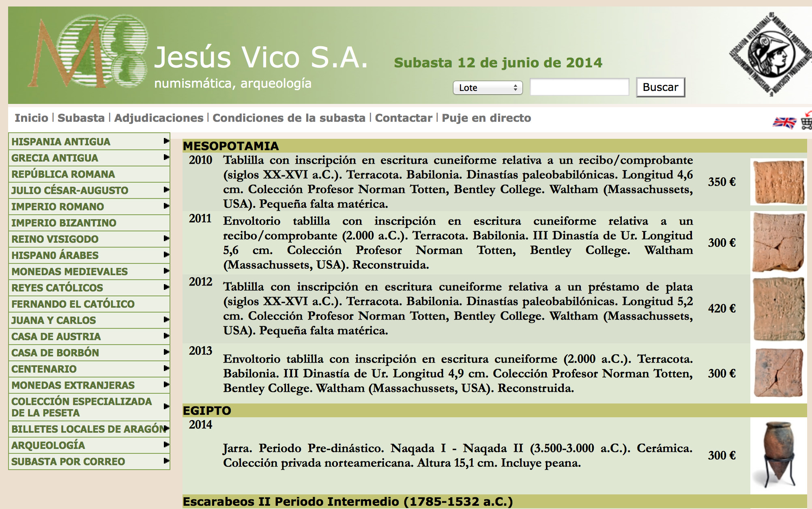Click lot number 2010
This screenshot has width=812, height=509.
pyautogui.click(x=200, y=160)
